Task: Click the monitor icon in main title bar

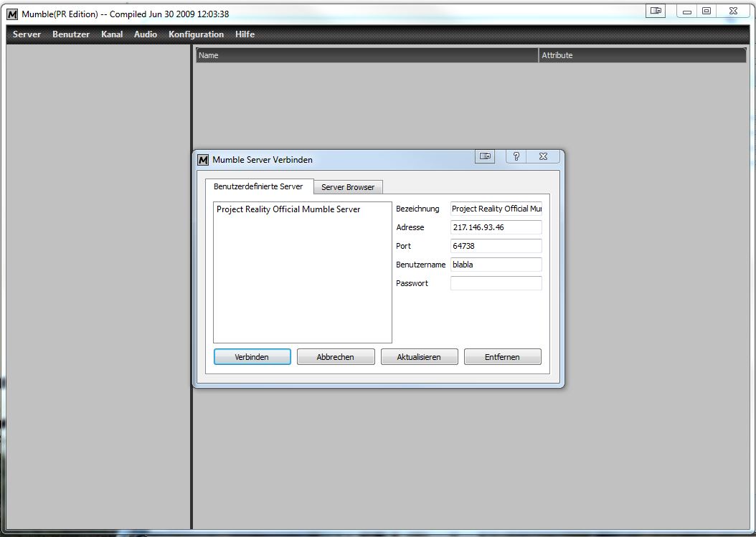Action: [656, 11]
